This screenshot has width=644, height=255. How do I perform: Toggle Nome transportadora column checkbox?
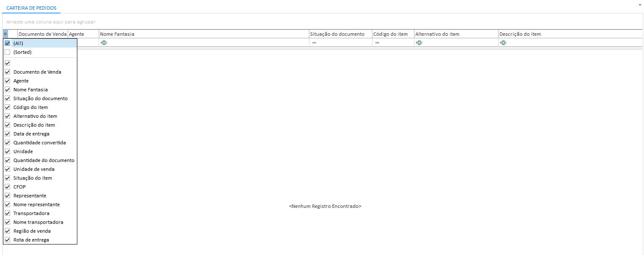7,222
